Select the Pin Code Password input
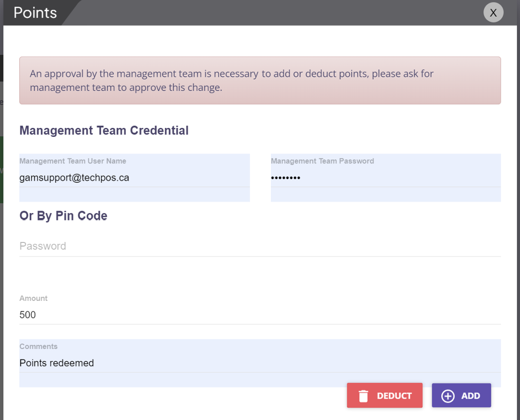This screenshot has width=520, height=420. pyautogui.click(x=260, y=246)
